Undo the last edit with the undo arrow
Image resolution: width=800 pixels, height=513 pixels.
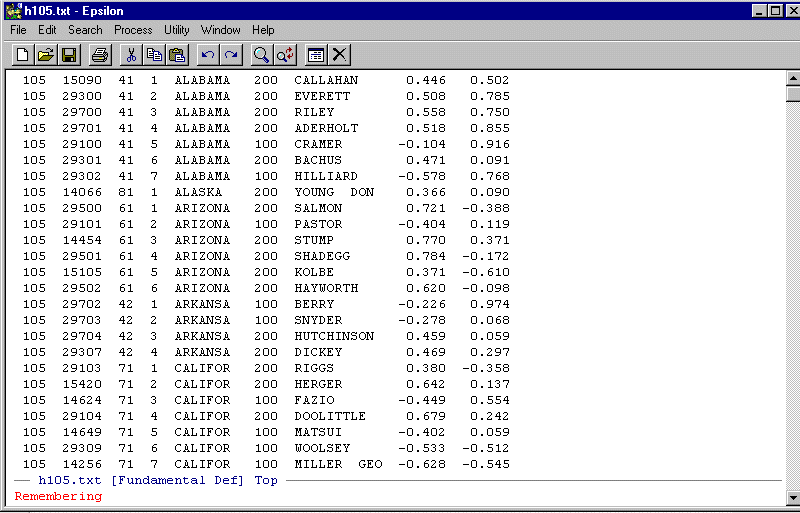pos(208,55)
